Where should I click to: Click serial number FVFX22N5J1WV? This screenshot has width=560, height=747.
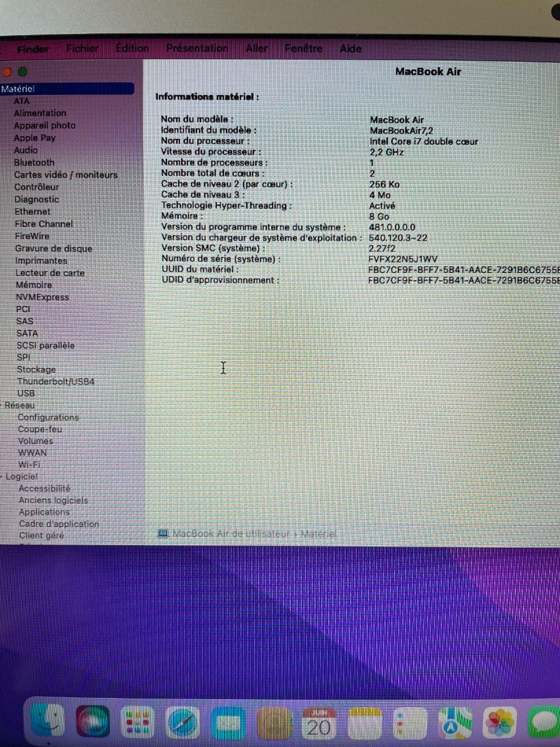(x=403, y=259)
